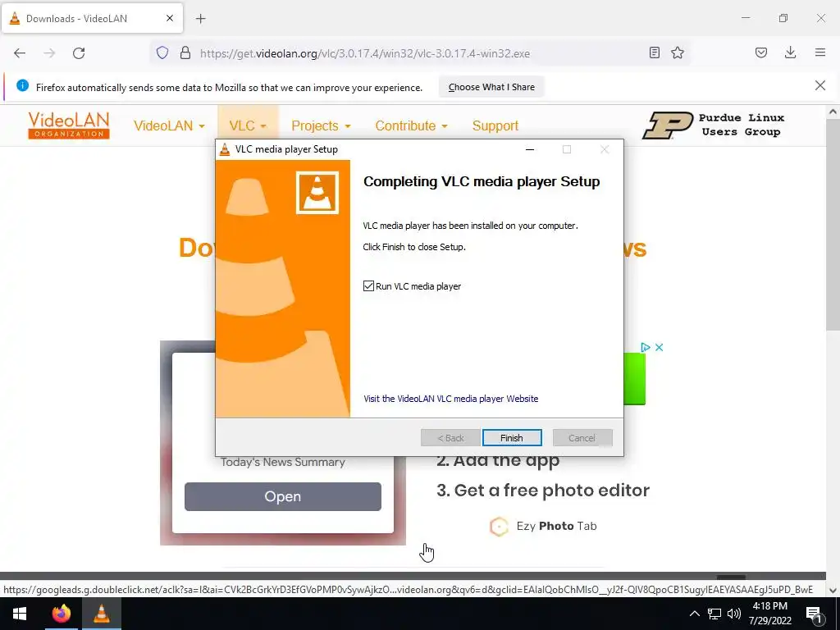Click the ad's Open button
The height and width of the screenshot is (630, 840).
[x=283, y=496]
